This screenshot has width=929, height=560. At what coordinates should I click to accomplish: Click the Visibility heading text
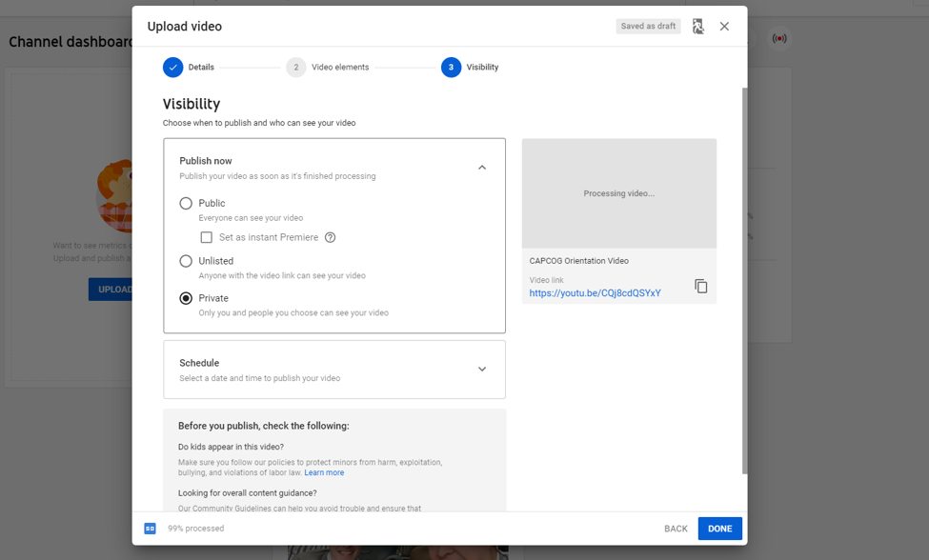click(192, 104)
